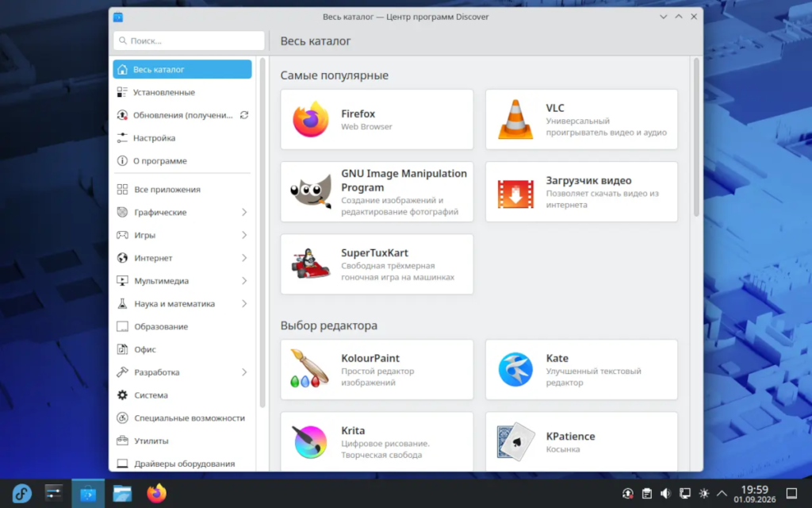Click the main catalog vertical scrollbar

tap(696, 137)
